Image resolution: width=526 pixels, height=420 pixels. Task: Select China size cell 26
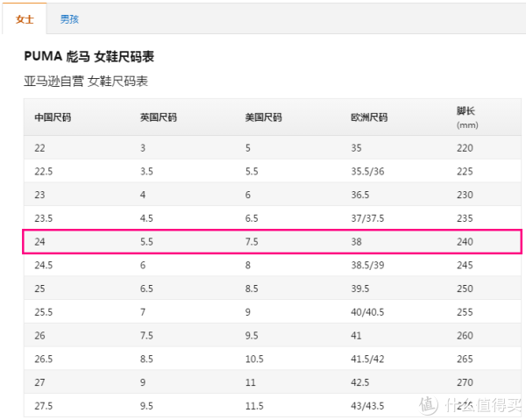[39, 336]
